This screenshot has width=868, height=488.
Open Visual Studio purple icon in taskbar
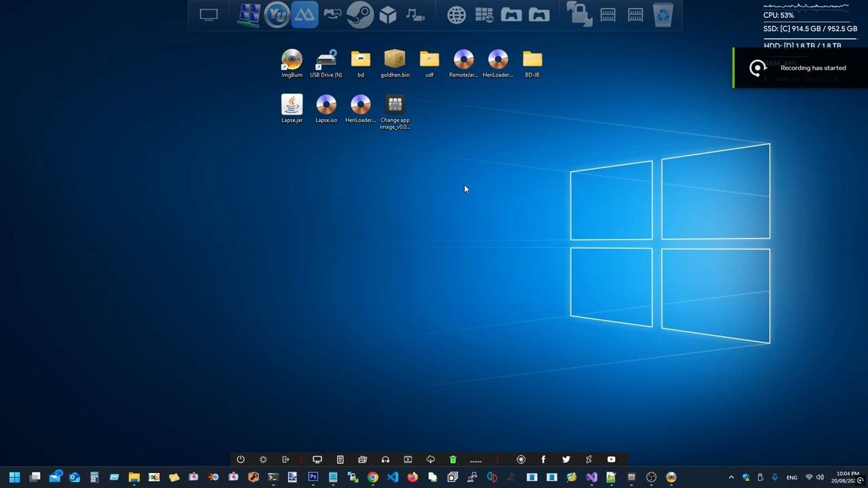pos(591,477)
